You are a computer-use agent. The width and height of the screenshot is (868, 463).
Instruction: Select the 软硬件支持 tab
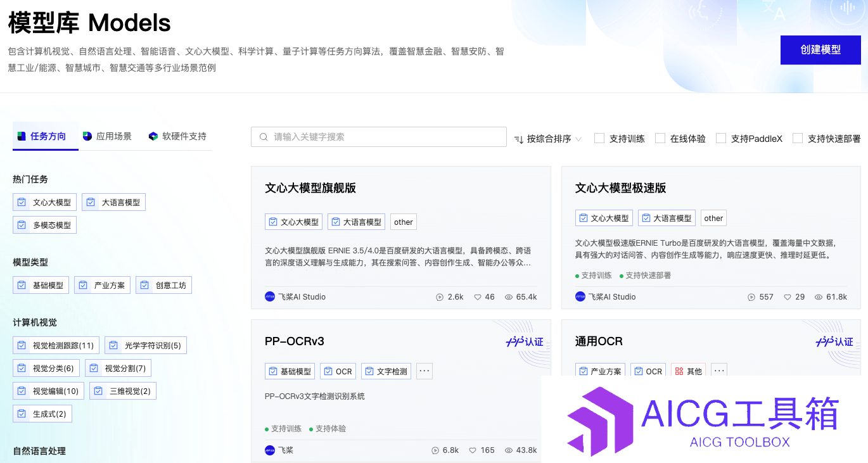(177, 136)
